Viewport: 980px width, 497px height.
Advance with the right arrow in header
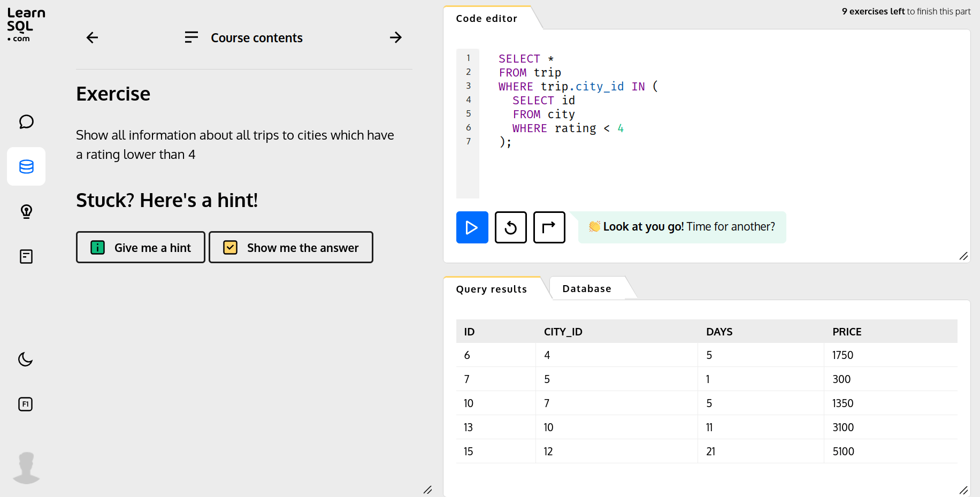click(x=395, y=37)
